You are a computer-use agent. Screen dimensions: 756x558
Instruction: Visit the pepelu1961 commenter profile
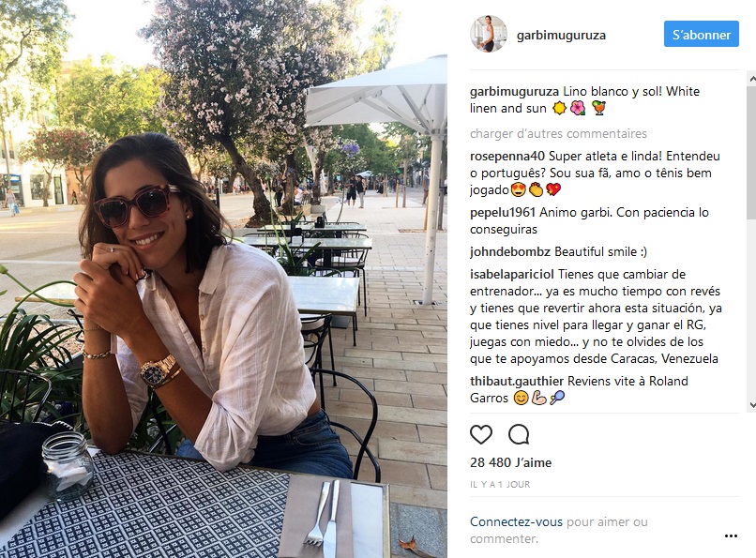[x=503, y=213]
